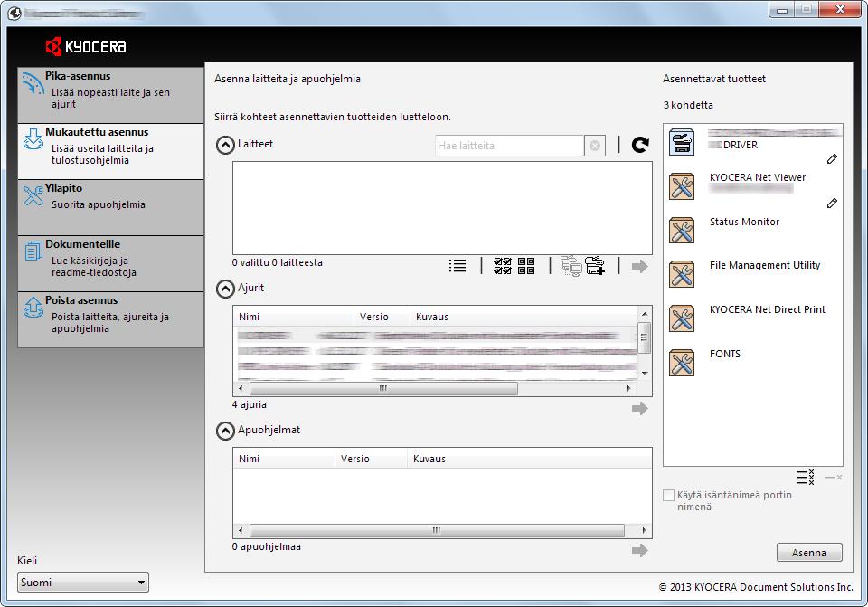Click the Ajurit horizontal scrollbar thumb
This screenshot has width=868, height=607.
click(383, 388)
